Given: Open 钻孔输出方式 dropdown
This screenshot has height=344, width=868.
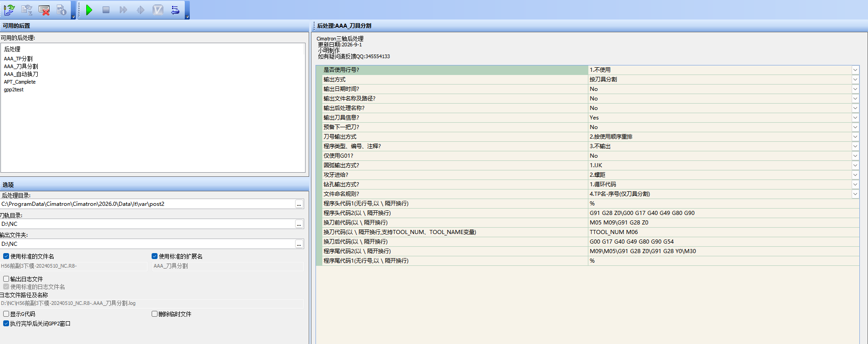Looking at the screenshot, I should pos(855,184).
